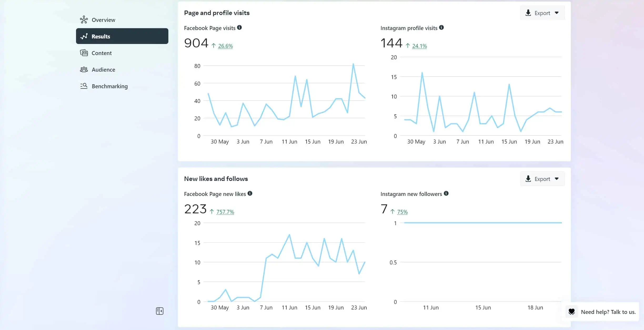644x330 pixels.
Task: Click 24.1% change link for Instagram visits
Action: (x=419, y=46)
